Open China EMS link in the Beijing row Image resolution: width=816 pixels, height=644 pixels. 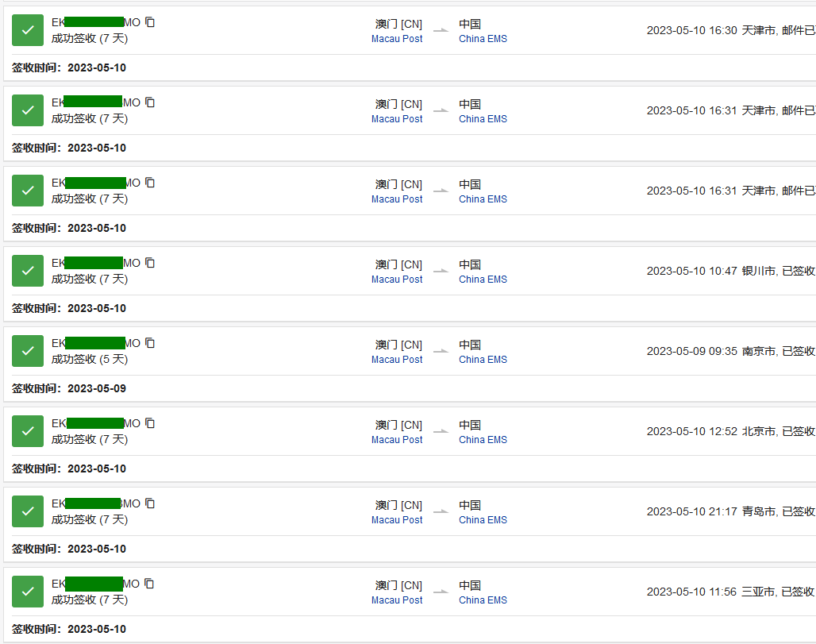(483, 440)
